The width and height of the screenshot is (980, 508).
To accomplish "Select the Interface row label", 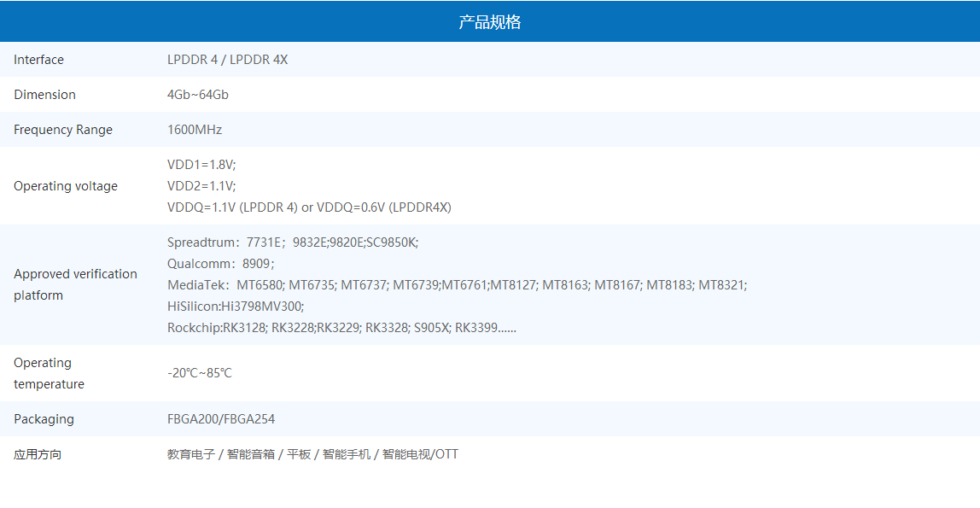I will 38,60.
